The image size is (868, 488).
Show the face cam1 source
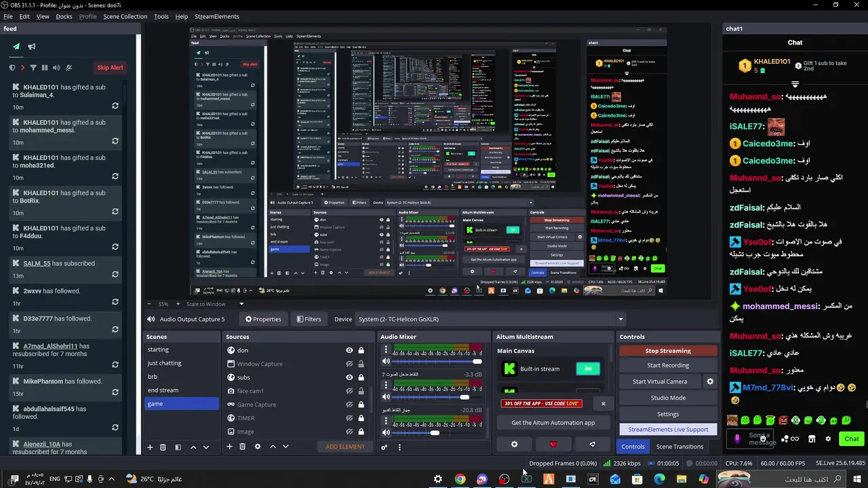point(349,391)
